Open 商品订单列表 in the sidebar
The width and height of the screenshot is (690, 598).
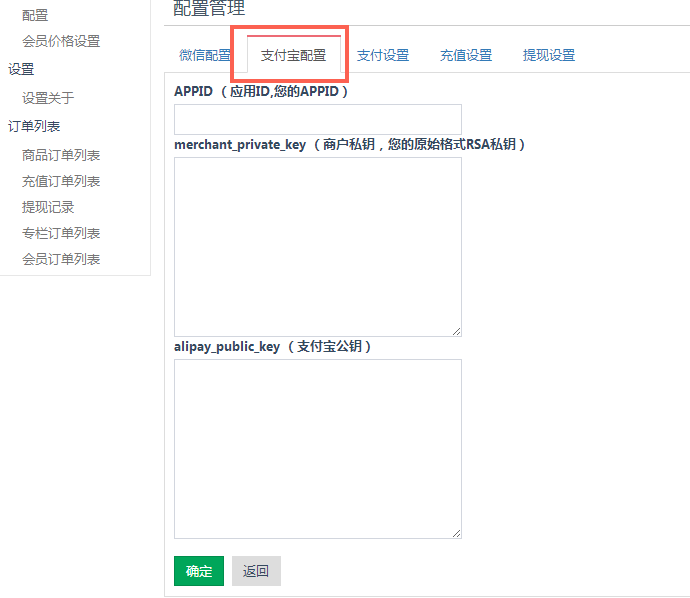pos(61,155)
